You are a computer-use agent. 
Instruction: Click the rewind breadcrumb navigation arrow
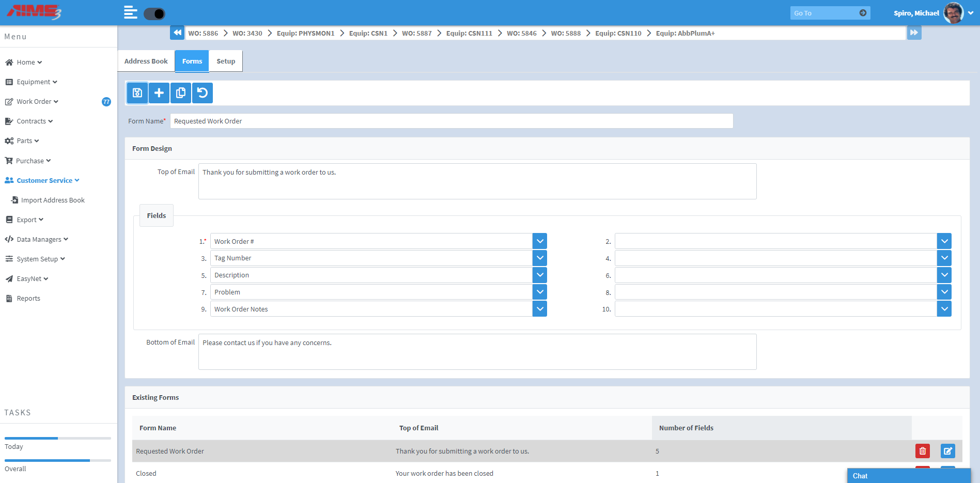point(177,33)
